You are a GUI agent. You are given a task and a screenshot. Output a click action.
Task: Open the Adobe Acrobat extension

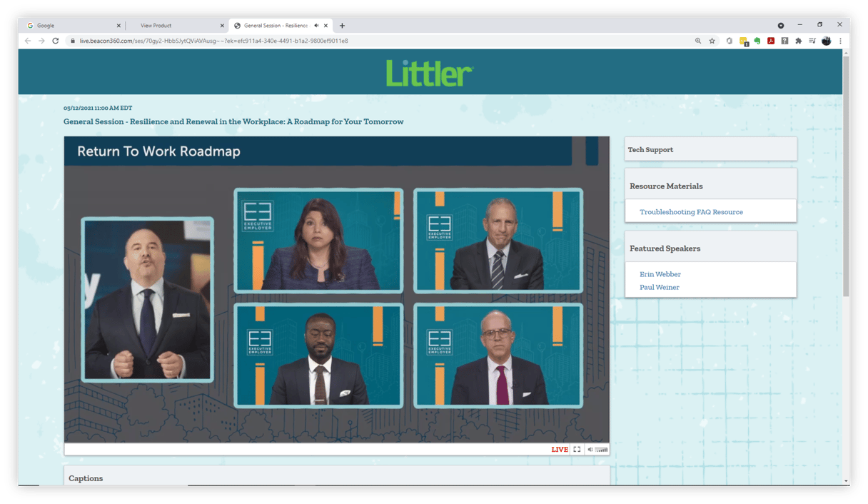tap(771, 41)
